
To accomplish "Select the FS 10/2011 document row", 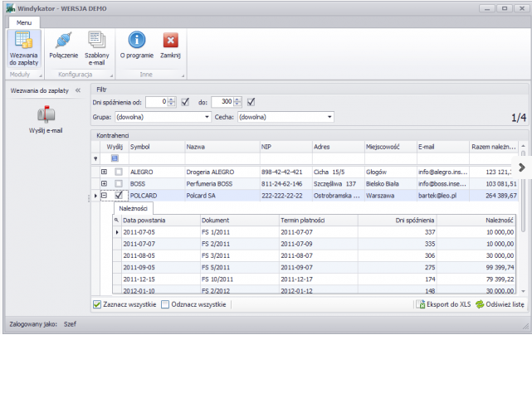I will click(x=315, y=279).
